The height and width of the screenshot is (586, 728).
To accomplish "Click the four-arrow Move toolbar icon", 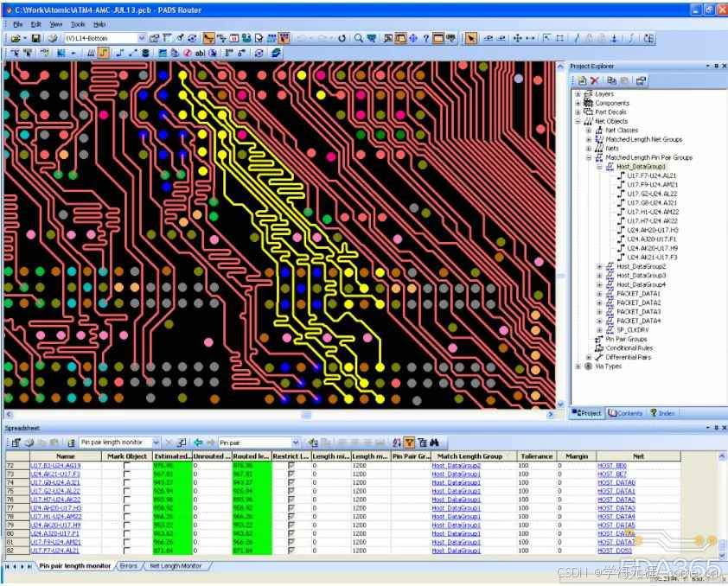I will [517, 38].
